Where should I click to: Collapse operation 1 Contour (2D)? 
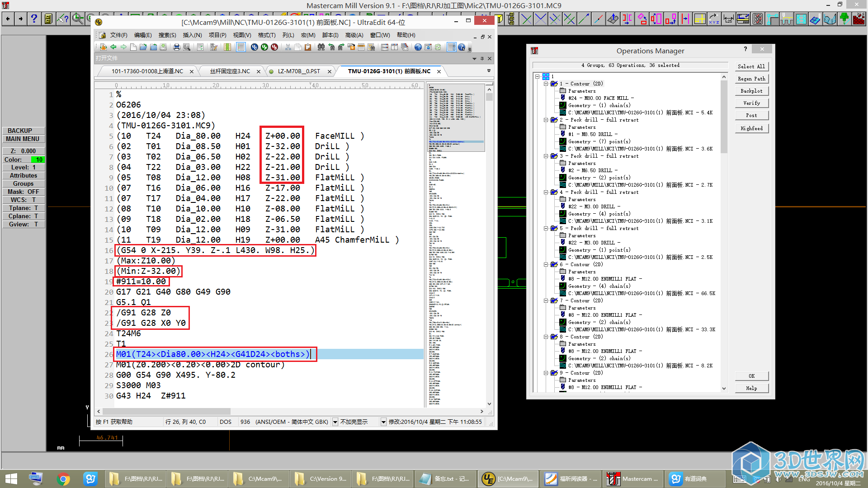546,84
